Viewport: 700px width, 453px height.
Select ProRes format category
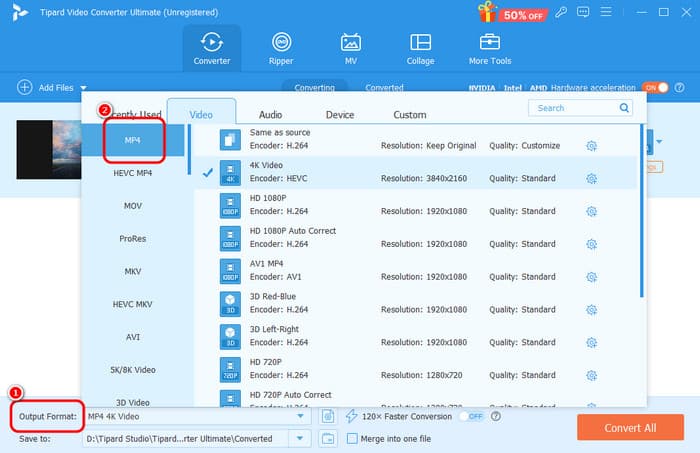[133, 238]
